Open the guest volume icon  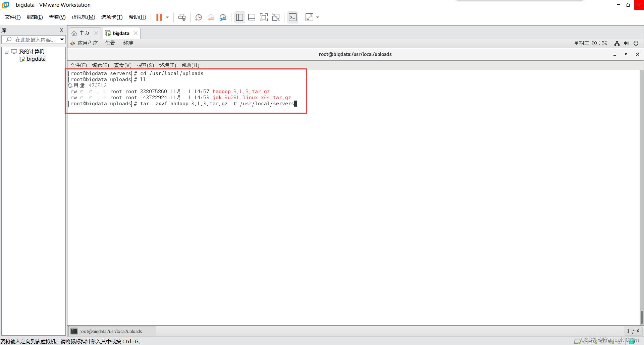tap(626, 43)
